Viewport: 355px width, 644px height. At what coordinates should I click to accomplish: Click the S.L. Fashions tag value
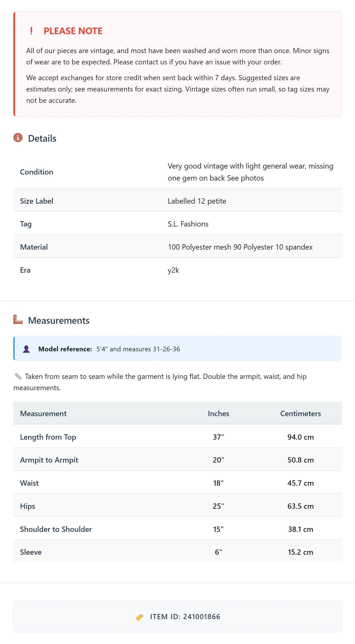click(x=188, y=224)
